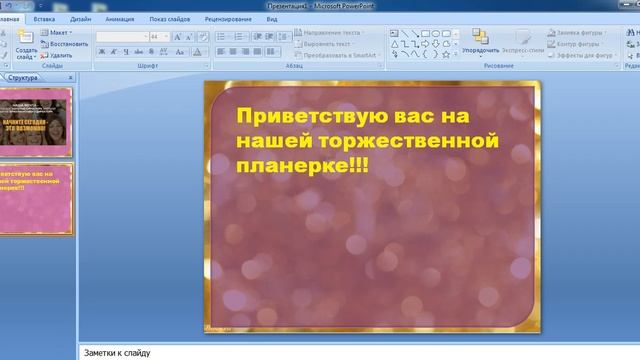Select the cloud-like freeform shape
Screen dimensions: 640x360
pos(446,44)
